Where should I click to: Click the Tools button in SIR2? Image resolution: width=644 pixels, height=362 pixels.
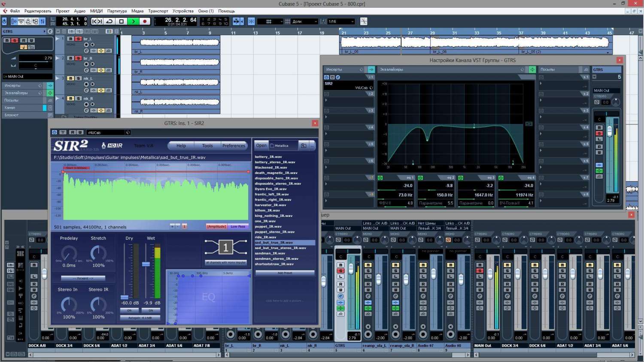click(x=207, y=146)
